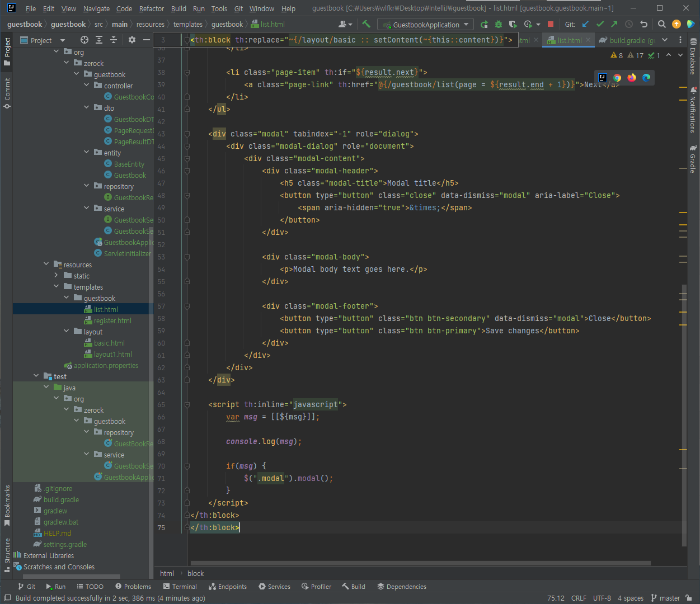
Task: Show Git history clock icon
Action: coord(629,24)
